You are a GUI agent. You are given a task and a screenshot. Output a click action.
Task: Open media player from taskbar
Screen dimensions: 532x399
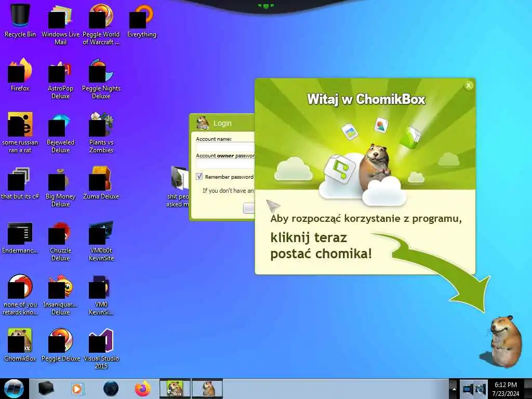click(77, 389)
